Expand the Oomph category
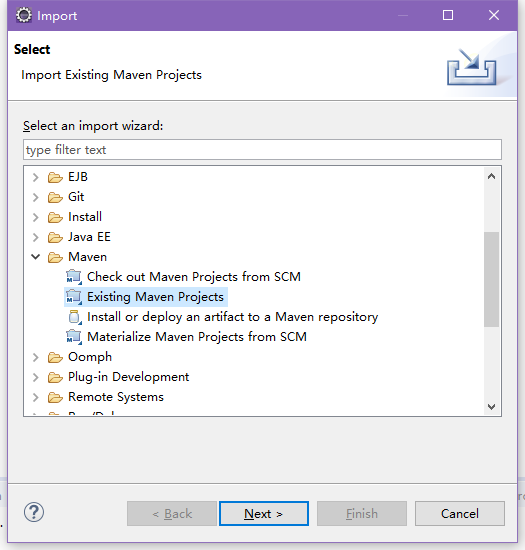The image size is (525, 550). point(35,357)
